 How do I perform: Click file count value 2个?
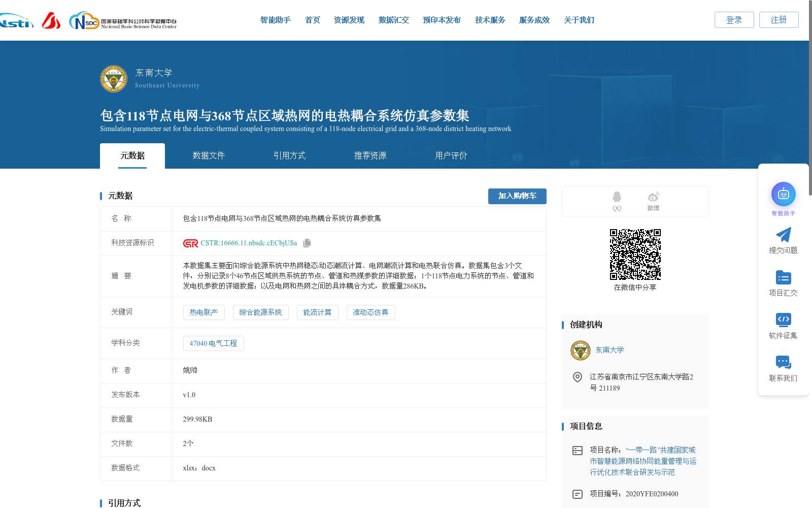[188, 443]
